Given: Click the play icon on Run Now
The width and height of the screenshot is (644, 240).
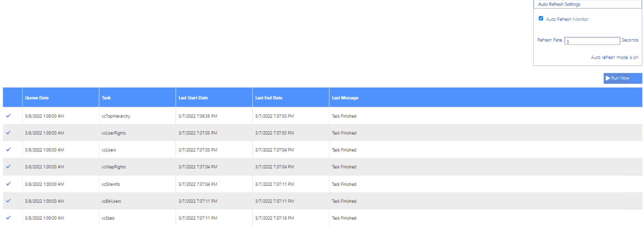Looking at the screenshot, I should click(x=607, y=78).
